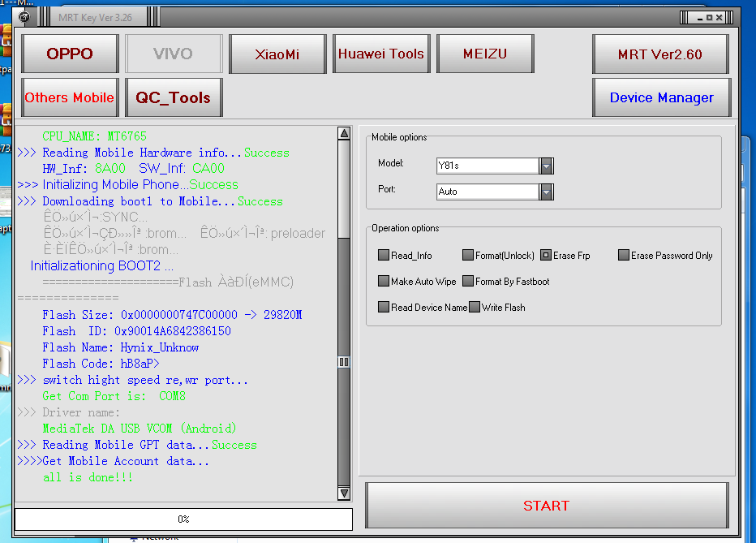
Task: Open the MEIZU tools section
Action: click(485, 54)
